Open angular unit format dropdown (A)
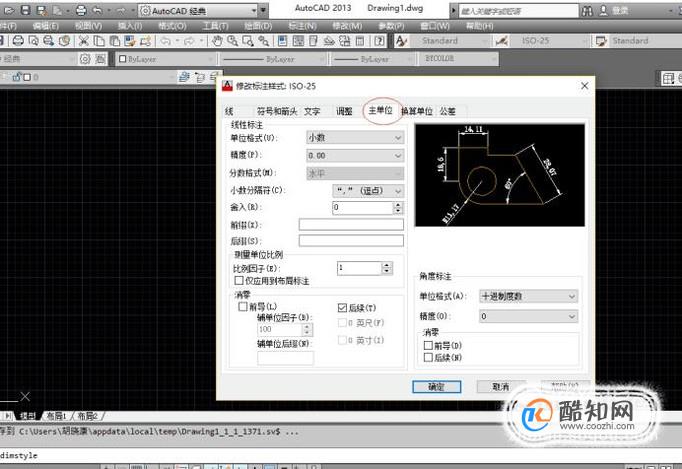This screenshot has width=682, height=469. click(528, 296)
